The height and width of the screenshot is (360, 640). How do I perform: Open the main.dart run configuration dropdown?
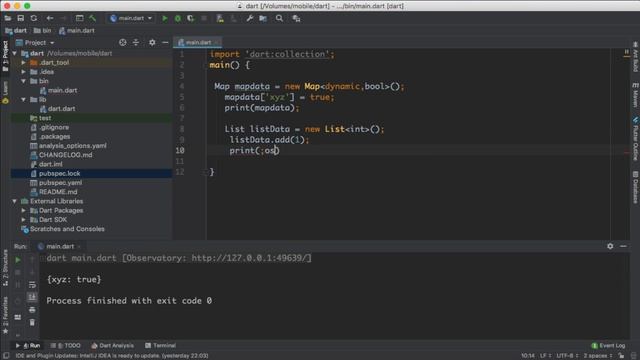tap(131, 18)
